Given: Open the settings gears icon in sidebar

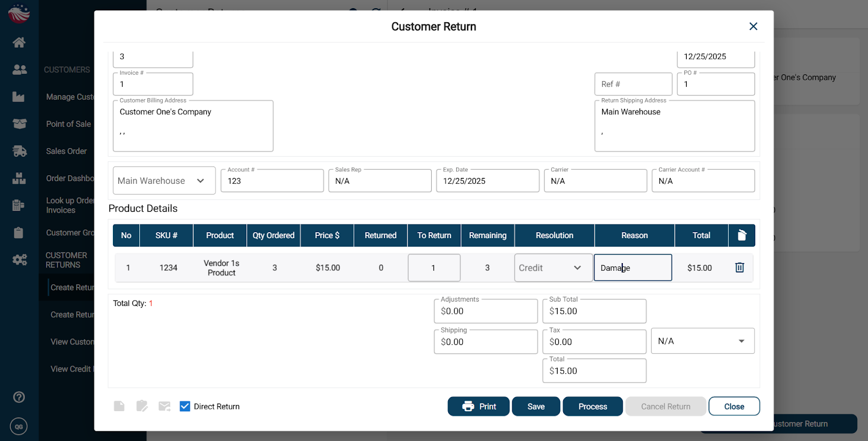Looking at the screenshot, I should click(20, 260).
